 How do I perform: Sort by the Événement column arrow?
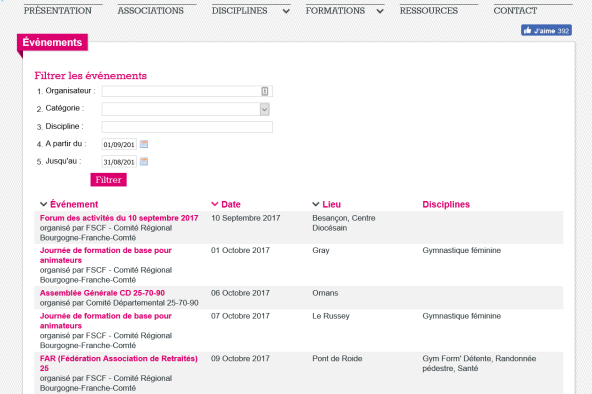[x=43, y=204]
